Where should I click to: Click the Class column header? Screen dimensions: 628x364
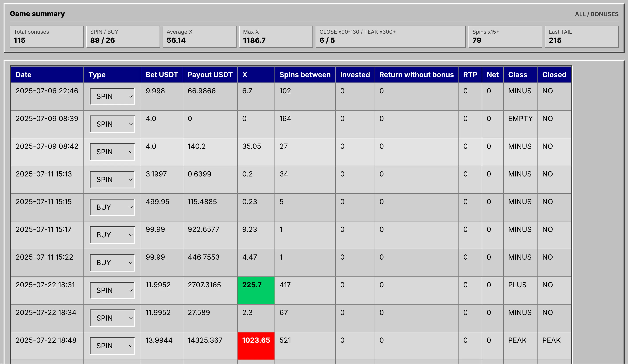(521, 75)
